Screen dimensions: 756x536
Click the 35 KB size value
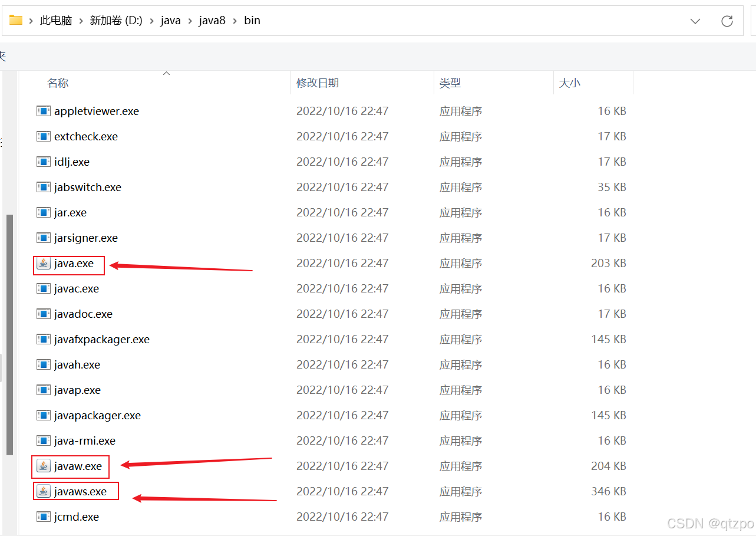pos(612,187)
